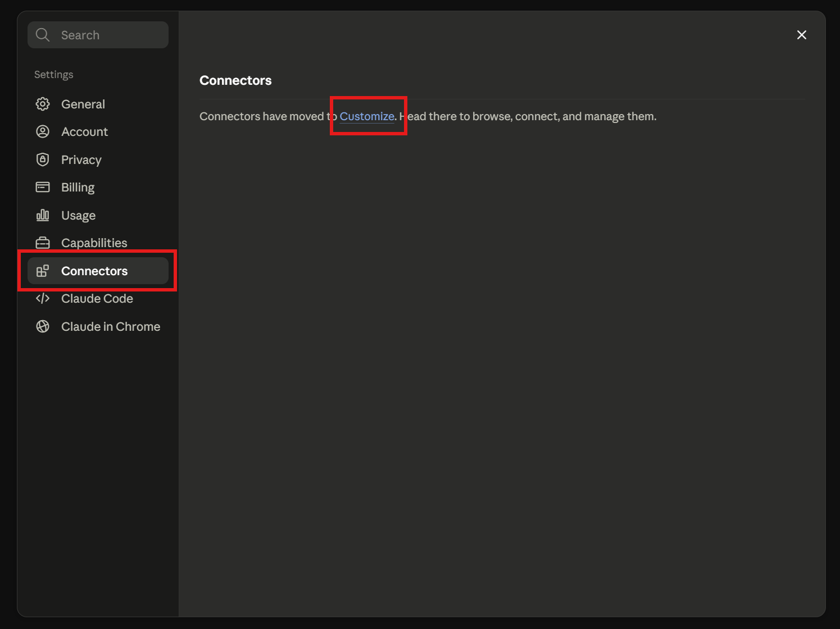Click the Settings sidebar label
840x629 pixels.
[x=53, y=75]
